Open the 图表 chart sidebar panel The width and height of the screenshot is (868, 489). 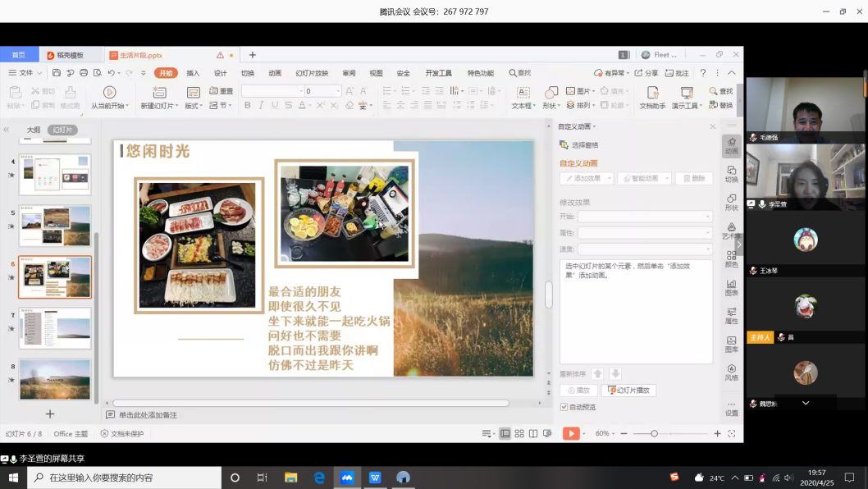(731, 287)
